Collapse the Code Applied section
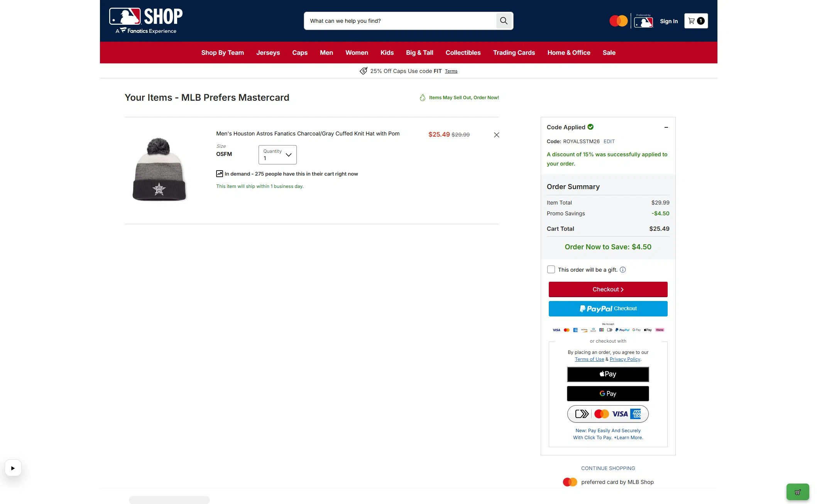This screenshot has width=817, height=504. [666, 127]
